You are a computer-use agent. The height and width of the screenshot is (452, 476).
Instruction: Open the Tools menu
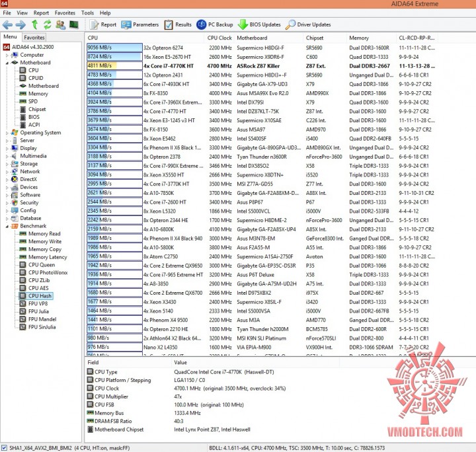tap(87, 13)
